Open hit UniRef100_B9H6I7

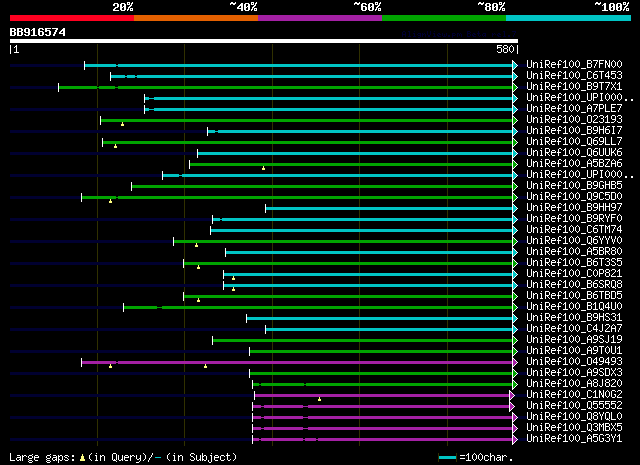[574, 130]
